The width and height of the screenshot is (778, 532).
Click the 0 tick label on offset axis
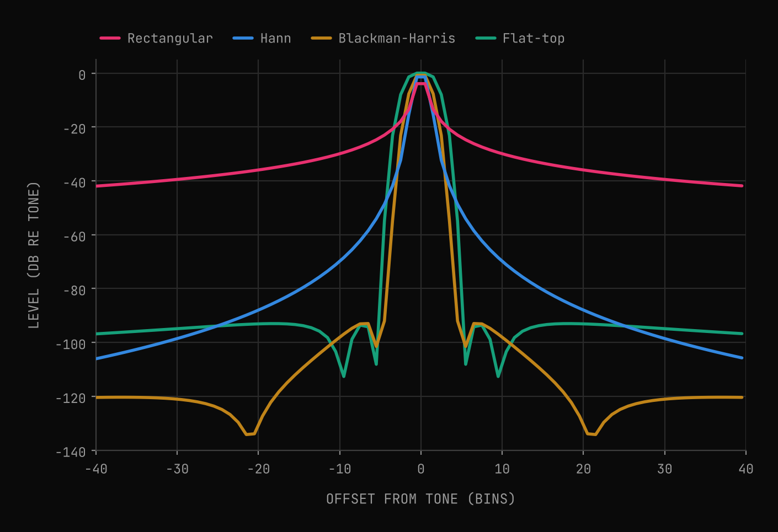421,469
